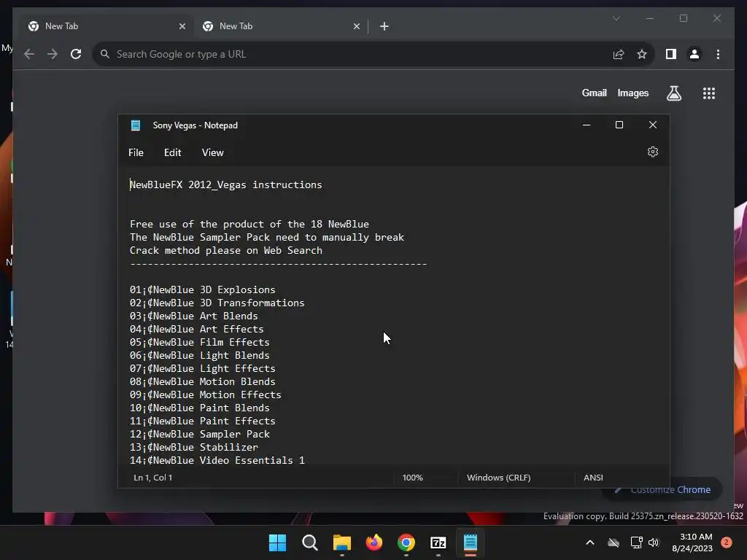This screenshot has height=560, width=747.
Task: Toggle Chrome side panel
Action: [671, 54]
